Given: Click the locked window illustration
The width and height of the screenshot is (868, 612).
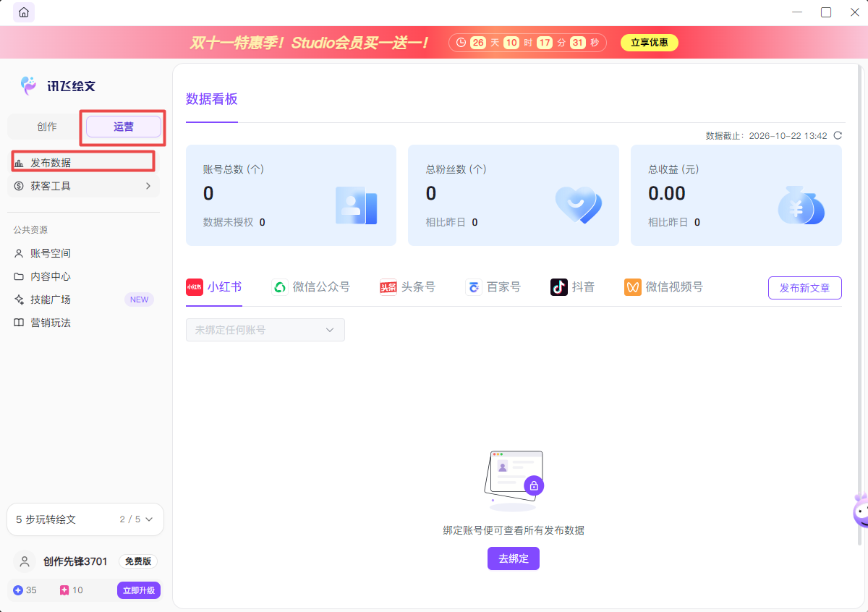Looking at the screenshot, I should 515,480.
